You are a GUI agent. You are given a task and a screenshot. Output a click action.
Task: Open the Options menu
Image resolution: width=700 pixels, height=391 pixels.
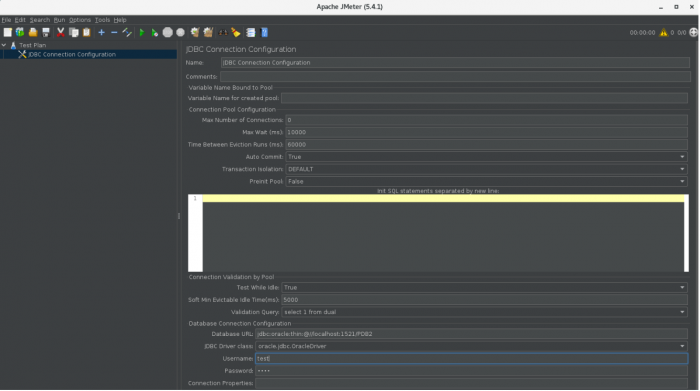[80, 20]
